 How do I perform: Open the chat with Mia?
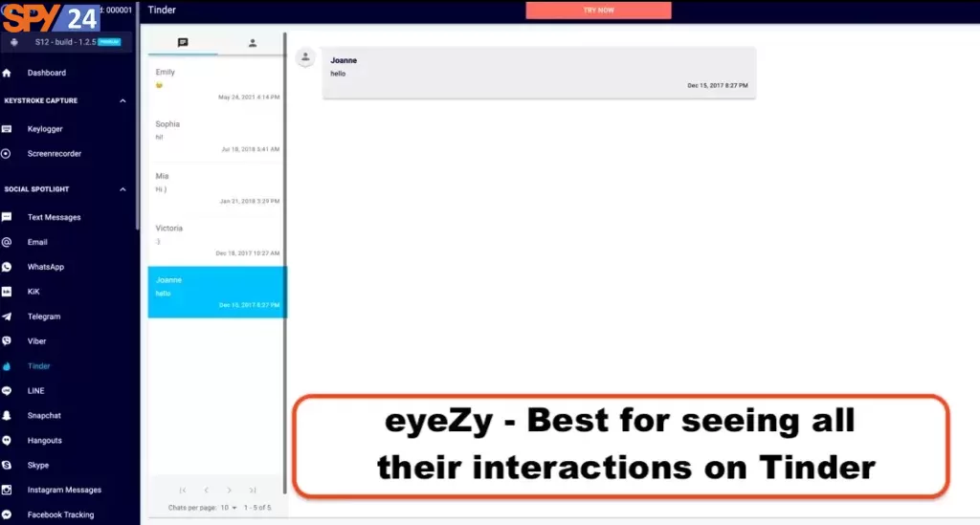[x=216, y=187]
